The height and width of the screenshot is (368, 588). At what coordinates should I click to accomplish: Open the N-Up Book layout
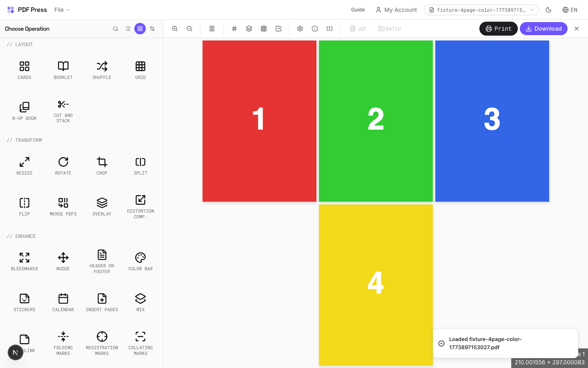point(24,110)
